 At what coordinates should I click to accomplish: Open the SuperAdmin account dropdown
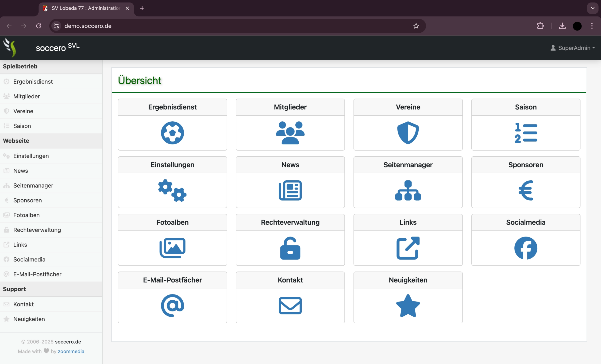[x=573, y=48]
